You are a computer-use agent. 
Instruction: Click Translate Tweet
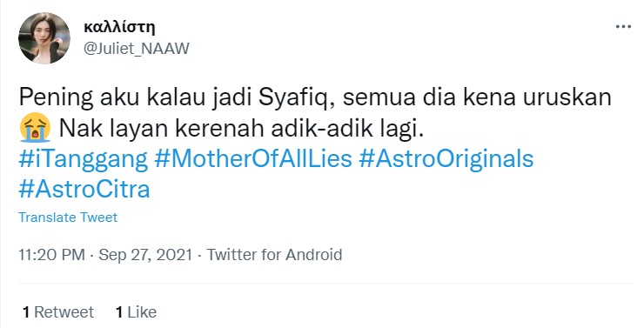(x=68, y=218)
